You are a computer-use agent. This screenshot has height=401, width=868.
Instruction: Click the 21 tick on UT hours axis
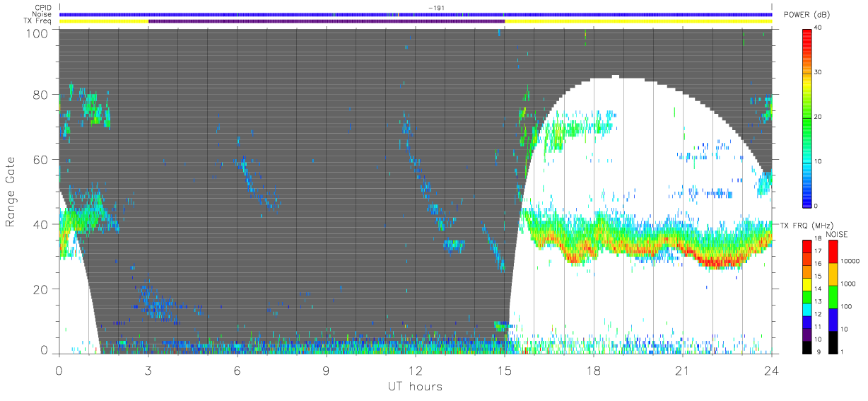pyautogui.click(x=683, y=370)
